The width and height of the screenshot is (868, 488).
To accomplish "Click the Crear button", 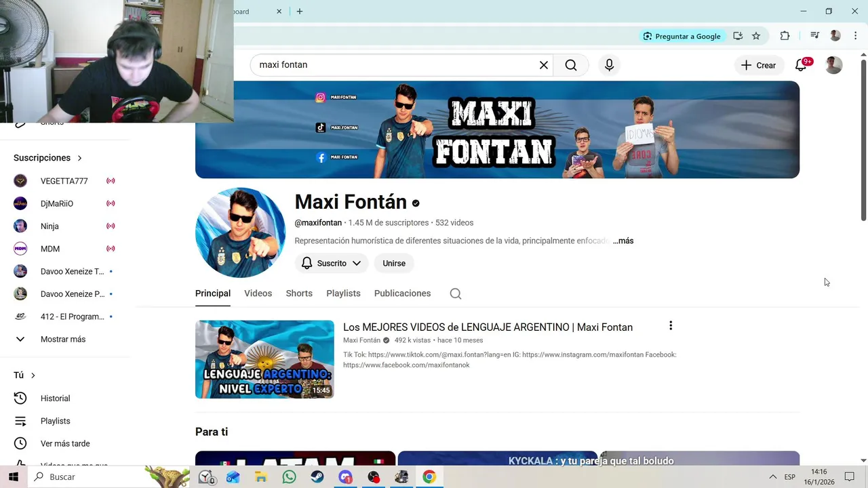I will click(758, 65).
